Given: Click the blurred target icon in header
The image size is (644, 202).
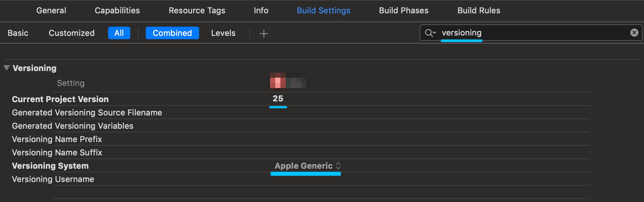Looking at the screenshot, I should pos(288,81).
